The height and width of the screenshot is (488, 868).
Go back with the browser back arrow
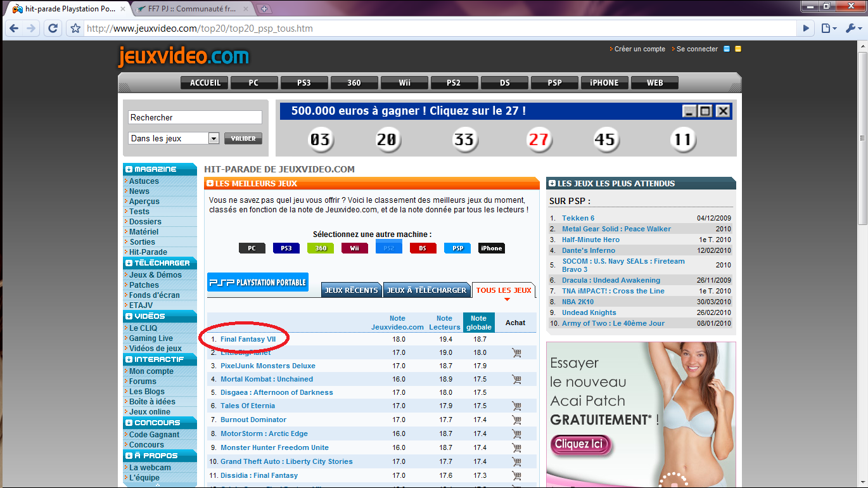tap(14, 29)
